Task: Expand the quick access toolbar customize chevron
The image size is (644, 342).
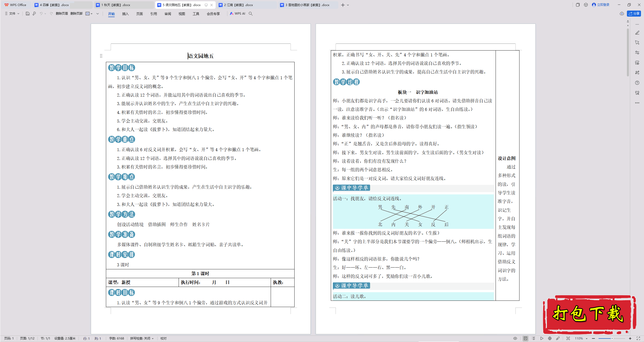Action: (98, 14)
